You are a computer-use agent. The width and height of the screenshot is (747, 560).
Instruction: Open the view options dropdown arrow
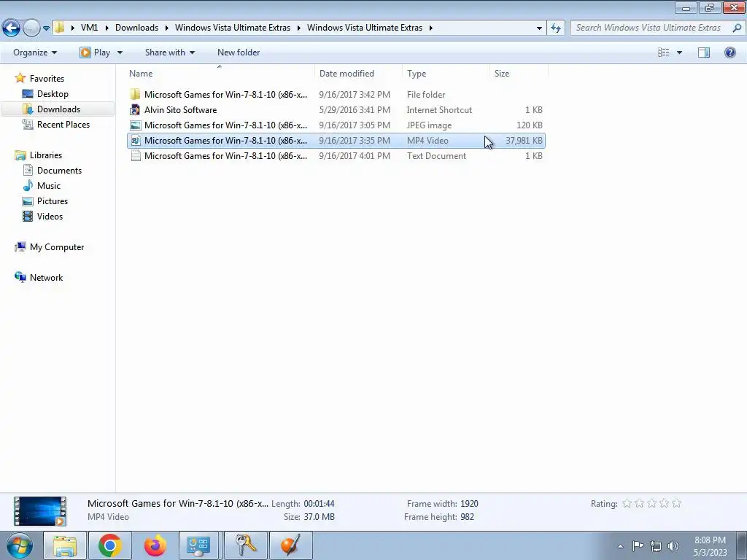pos(679,52)
